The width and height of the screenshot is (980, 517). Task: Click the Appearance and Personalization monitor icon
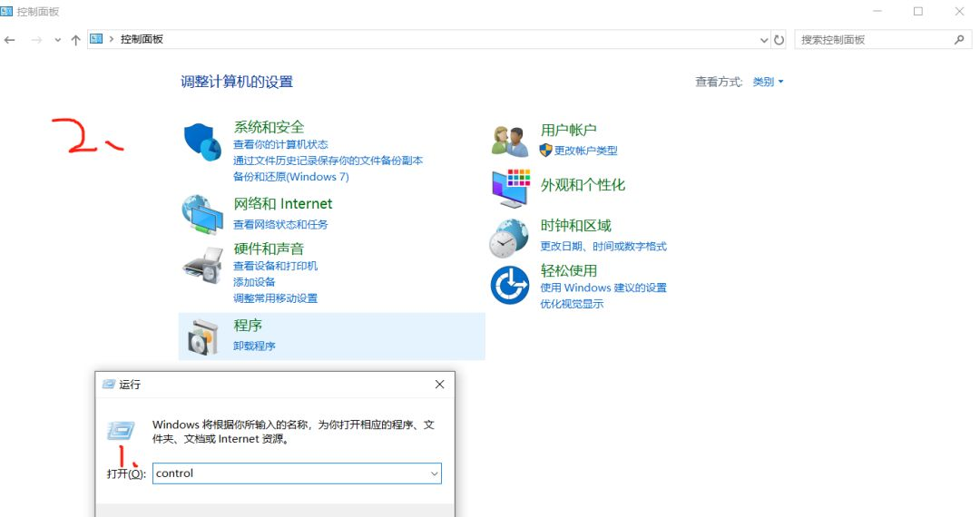pos(511,188)
